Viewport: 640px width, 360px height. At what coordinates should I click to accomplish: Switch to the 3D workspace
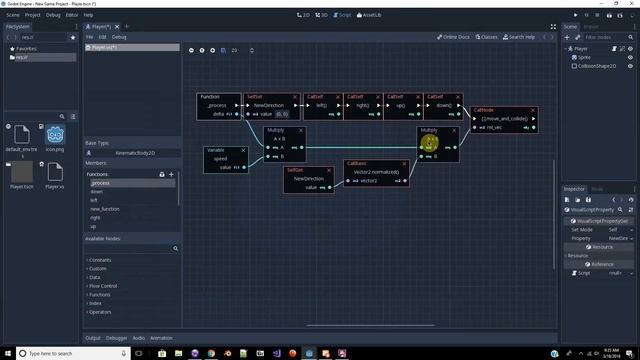(321, 15)
